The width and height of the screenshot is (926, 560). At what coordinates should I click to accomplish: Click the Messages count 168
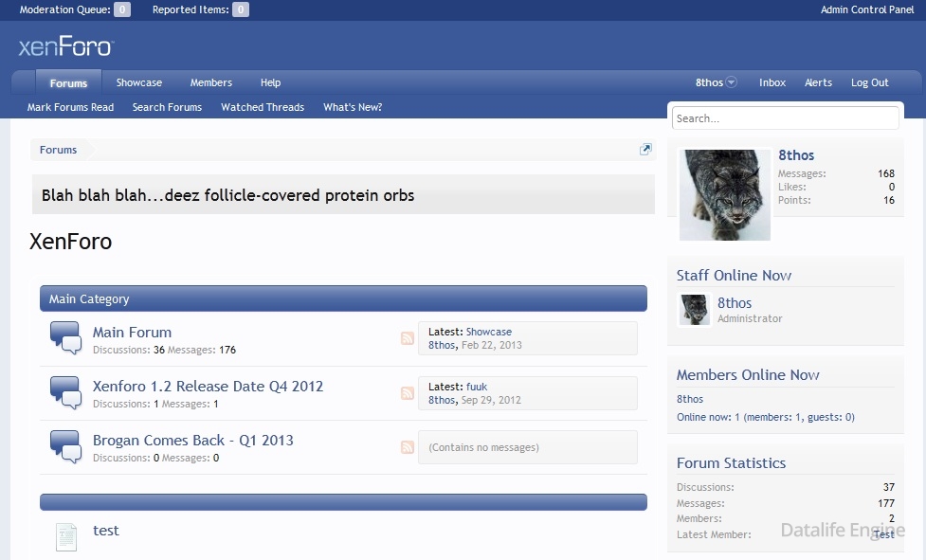click(x=886, y=173)
